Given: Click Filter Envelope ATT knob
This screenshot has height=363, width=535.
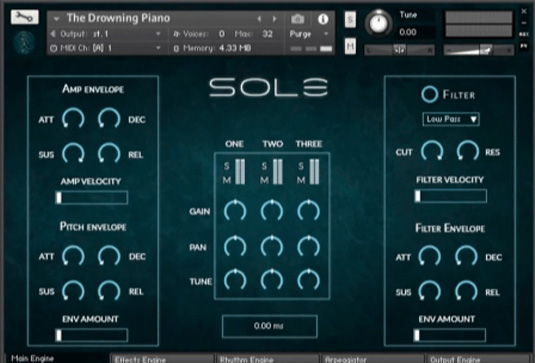Looking at the screenshot, I should pyautogui.click(x=430, y=256).
